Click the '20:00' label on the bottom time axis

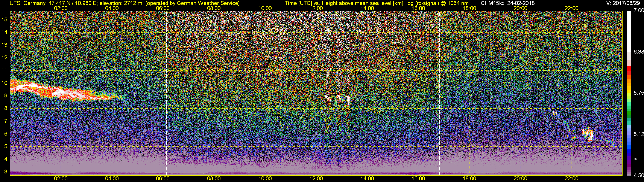point(521,179)
